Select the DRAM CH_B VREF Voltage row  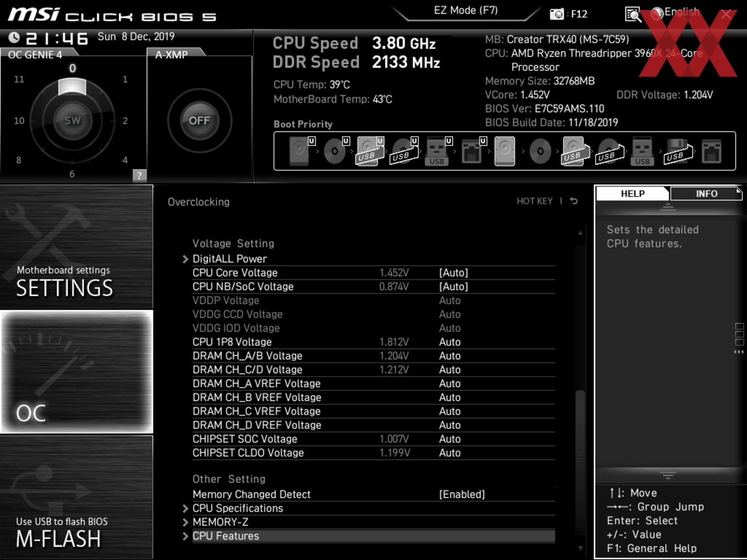click(x=374, y=397)
